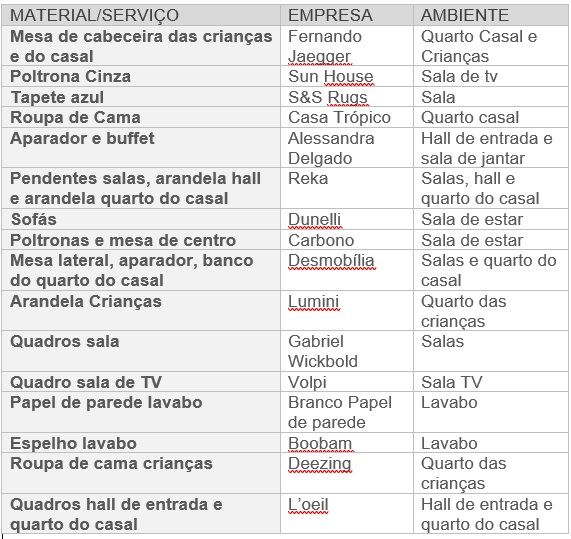This screenshot has height=539, width=571.
Task: Click the Volpi cell
Action: tap(347, 382)
